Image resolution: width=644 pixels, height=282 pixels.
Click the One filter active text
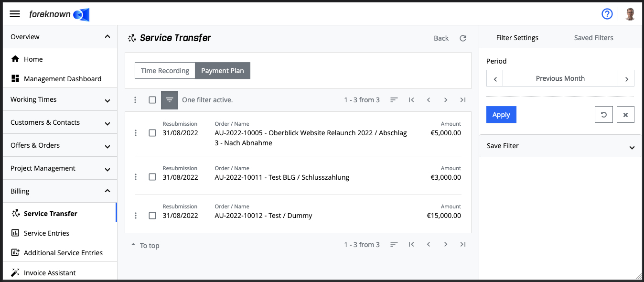click(x=207, y=100)
